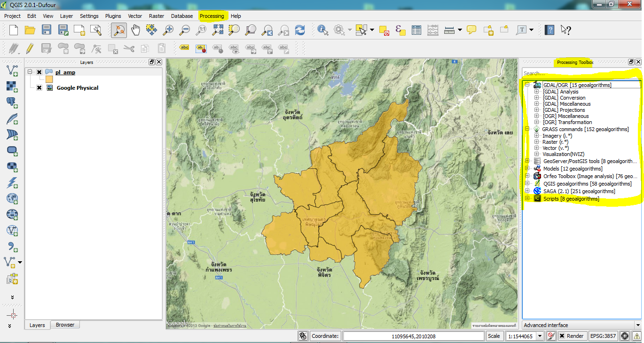Toggle editing with the pencil icon
The width and height of the screenshot is (644, 343).
tap(30, 47)
